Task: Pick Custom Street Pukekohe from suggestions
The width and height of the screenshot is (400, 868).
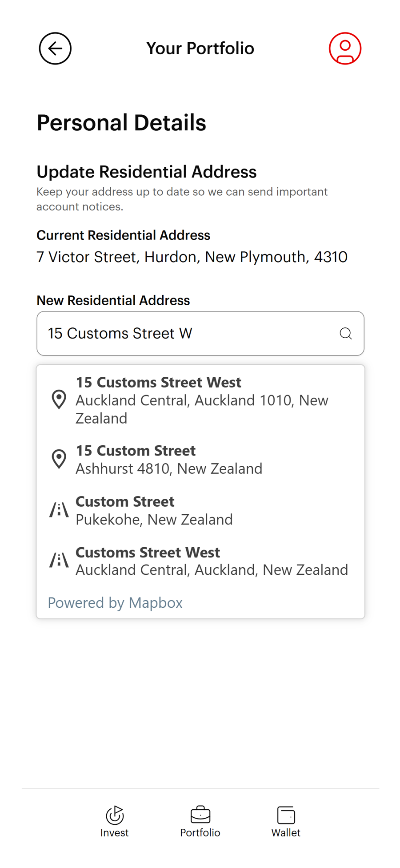Action: (x=154, y=509)
